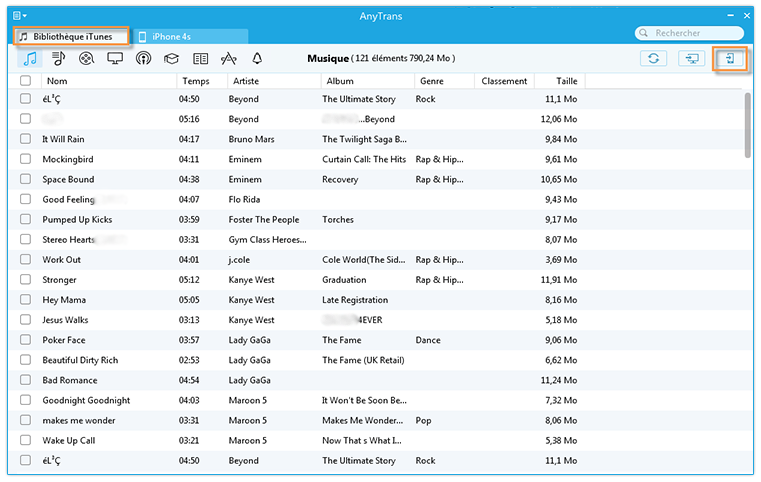
Task: Click album Recovery cell
Action: coord(340,180)
